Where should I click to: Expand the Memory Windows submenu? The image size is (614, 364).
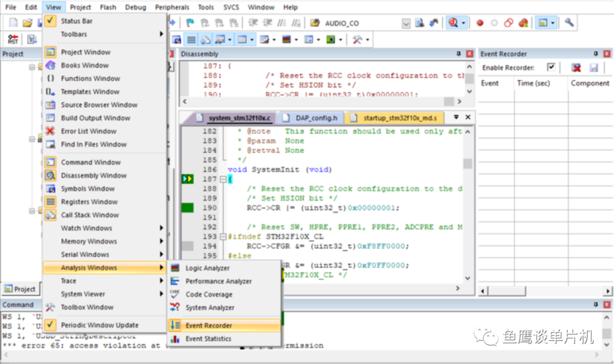[105, 241]
